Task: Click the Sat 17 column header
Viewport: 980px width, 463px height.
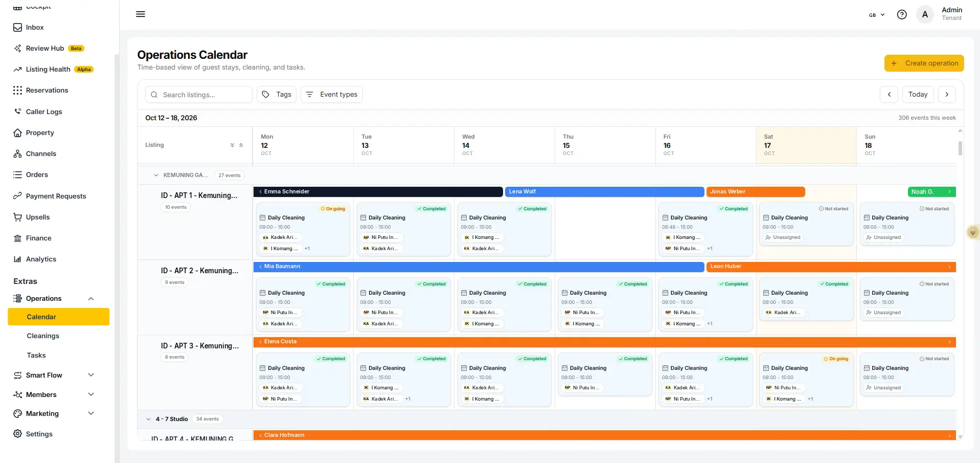Action: tap(806, 145)
